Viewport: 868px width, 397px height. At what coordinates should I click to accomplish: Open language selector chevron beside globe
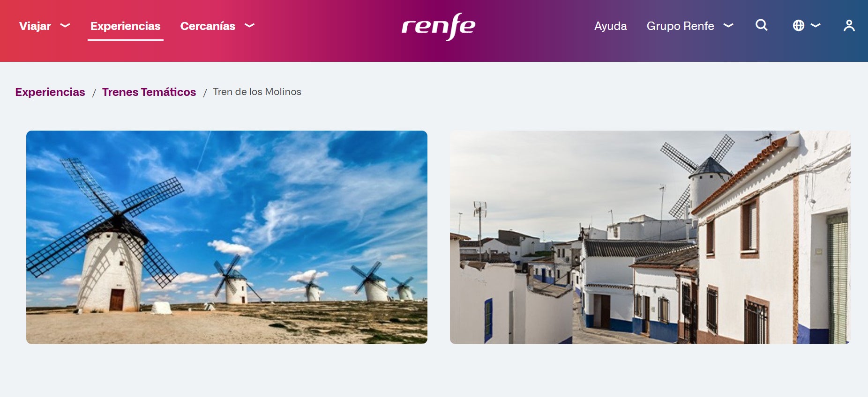tap(816, 26)
